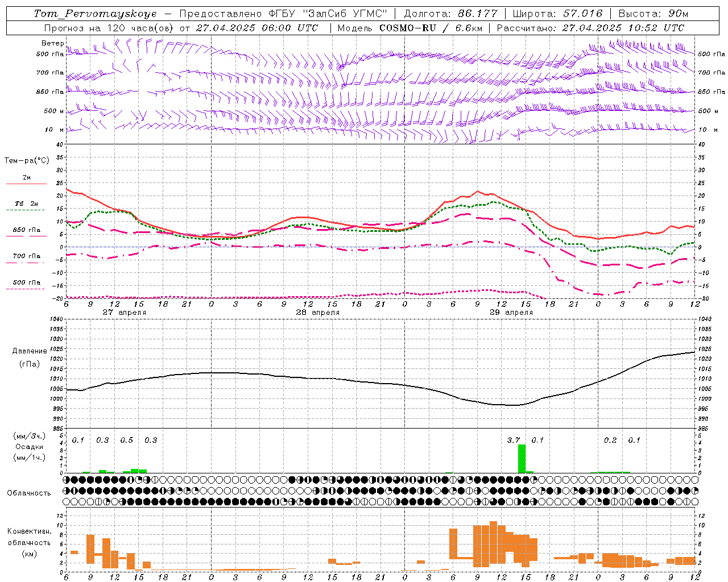Select the Долгота: 86.177 value
Viewport: 728px width, 582px height.
[x=450, y=14]
